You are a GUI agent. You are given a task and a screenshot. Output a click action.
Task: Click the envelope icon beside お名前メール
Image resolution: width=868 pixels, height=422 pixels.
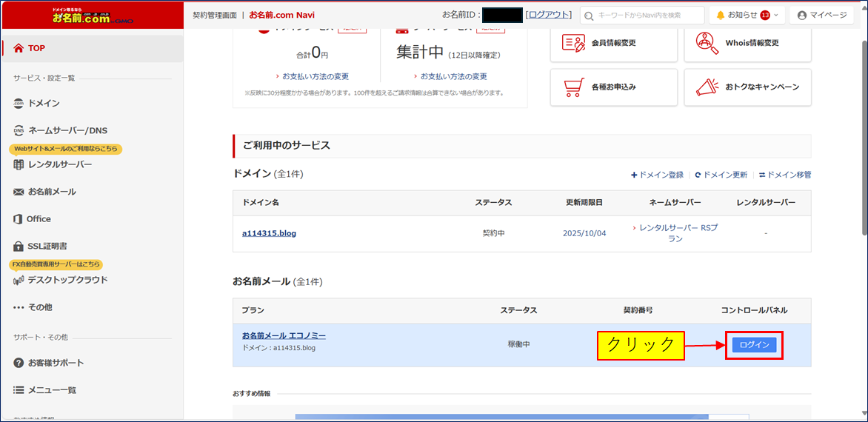[x=19, y=192]
